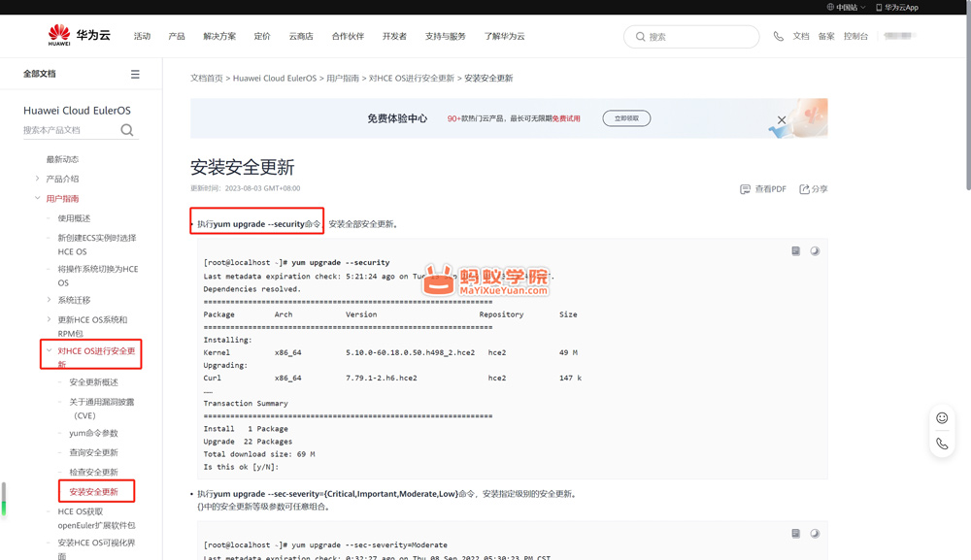Open the 备案 link in header
971x560 pixels.
pyautogui.click(x=826, y=37)
